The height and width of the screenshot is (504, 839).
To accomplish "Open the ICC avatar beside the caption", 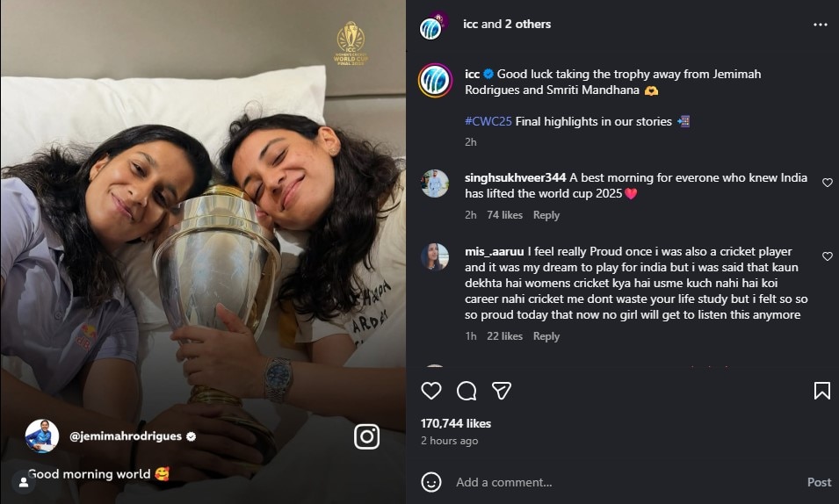I will tap(435, 81).
